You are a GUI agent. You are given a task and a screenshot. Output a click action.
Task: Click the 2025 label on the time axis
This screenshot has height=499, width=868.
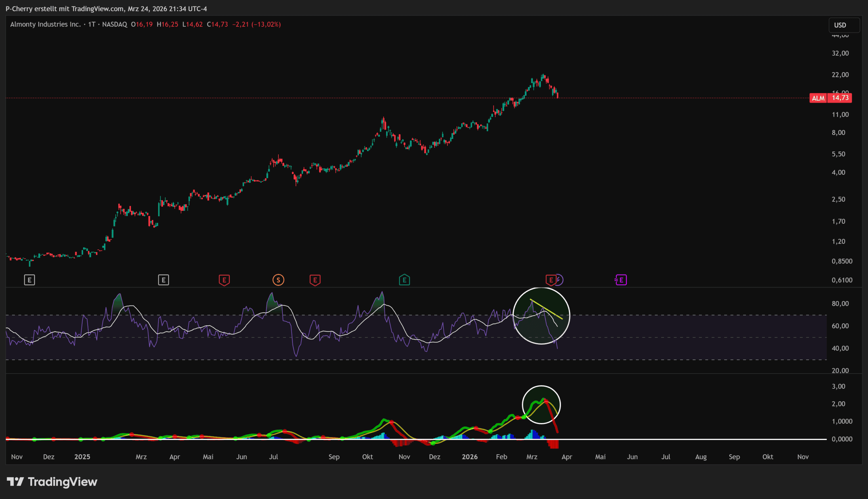[x=82, y=457]
